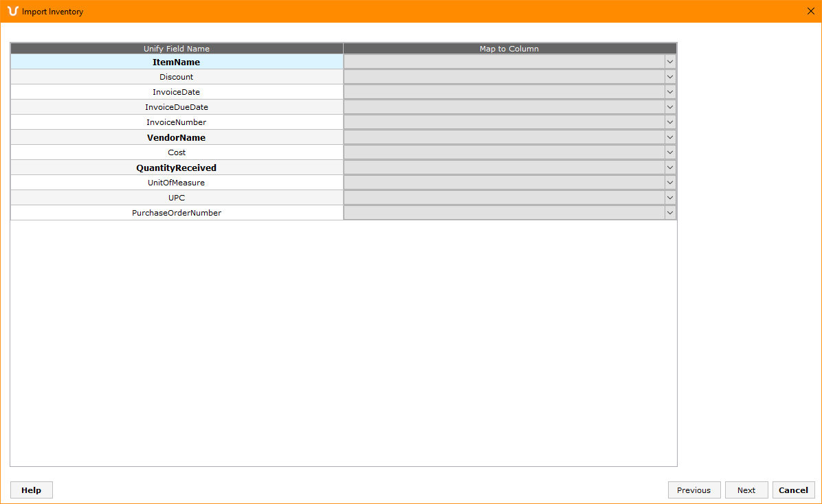Open the UnitOfMeasure mapping dropdown
The height and width of the screenshot is (504, 822).
pyautogui.click(x=670, y=183)
